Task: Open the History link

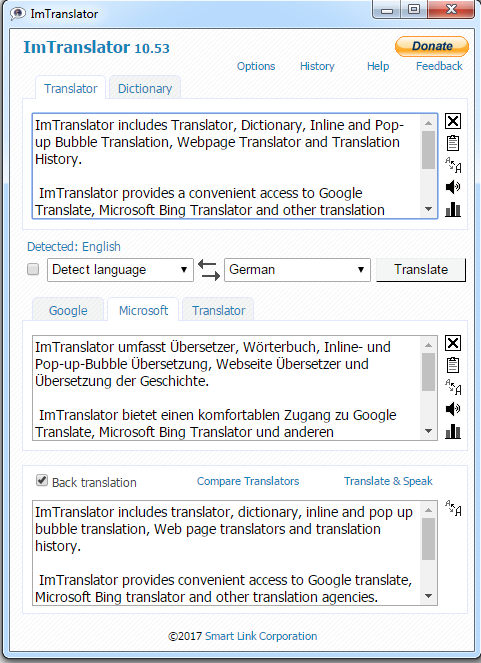Action: [317, 66]
